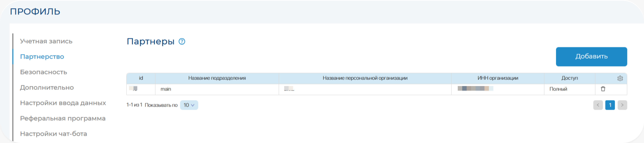Open Настройки ввода данных
Viewport: 644px width, 143px height.
coord(63,103)
